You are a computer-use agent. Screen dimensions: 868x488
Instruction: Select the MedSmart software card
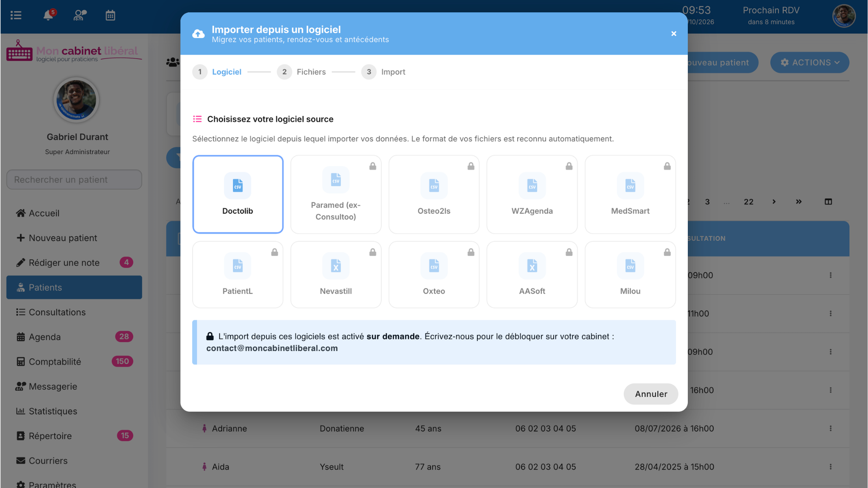pos(630,194)
